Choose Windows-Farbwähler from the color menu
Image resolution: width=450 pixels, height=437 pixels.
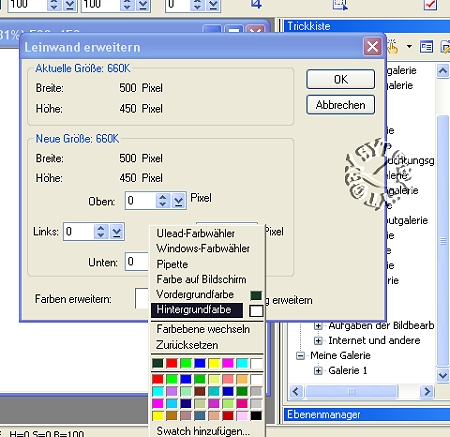tap(203, 248)
